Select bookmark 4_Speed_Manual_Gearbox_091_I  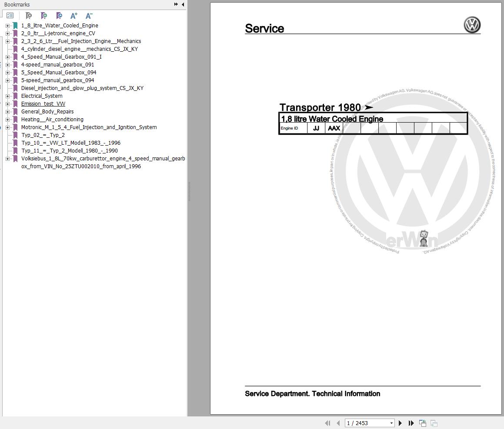[x=61, y=57]
